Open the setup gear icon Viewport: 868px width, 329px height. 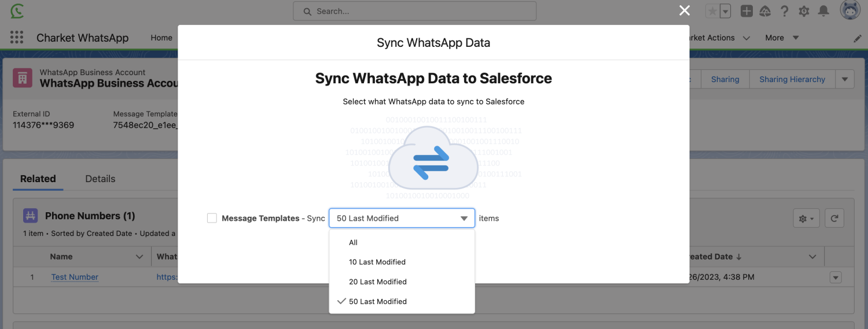click(x=804, y=11)
